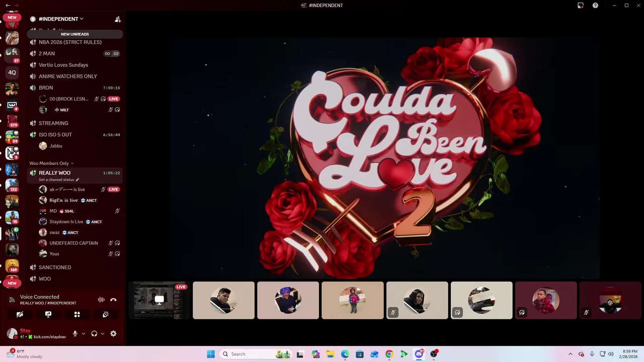Click Set a channel status
The image size is (644, 362).
59,179
